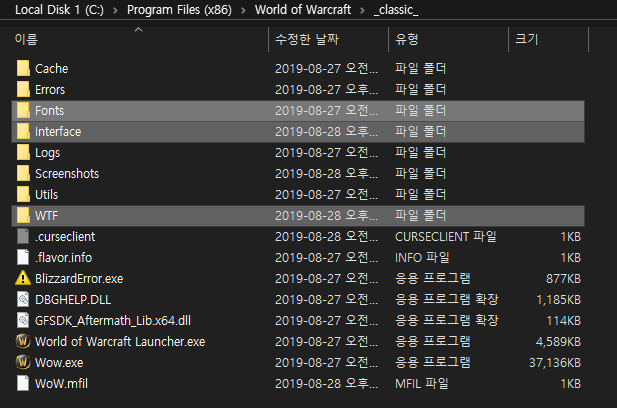Click the Cache folder icon

pyautogui.click(x=24, y=69)
